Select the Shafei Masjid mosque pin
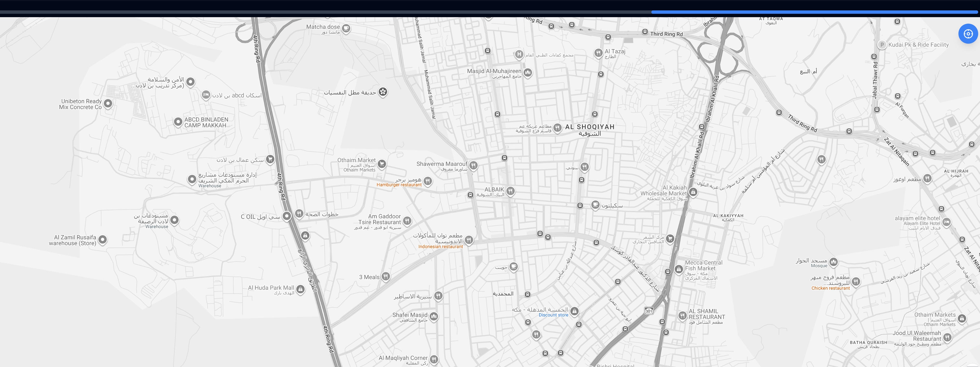 (x=434, y=316)
